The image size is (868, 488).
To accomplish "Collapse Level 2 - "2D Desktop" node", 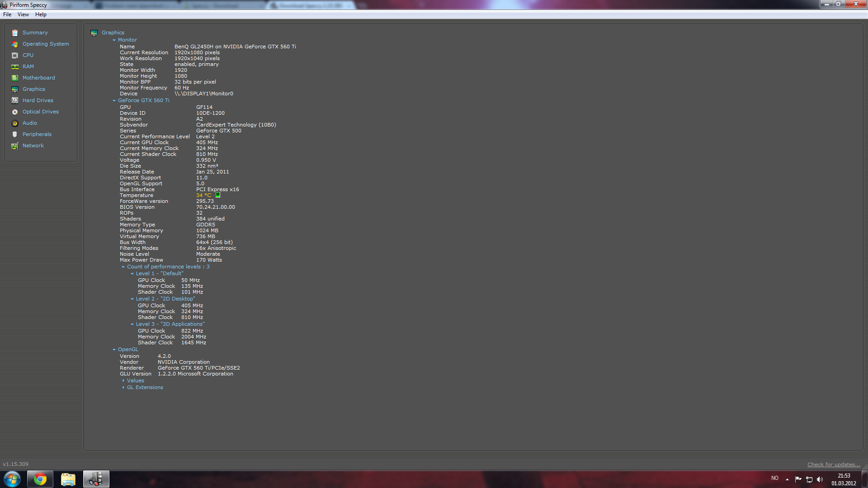I will click(x=132, y=299).
